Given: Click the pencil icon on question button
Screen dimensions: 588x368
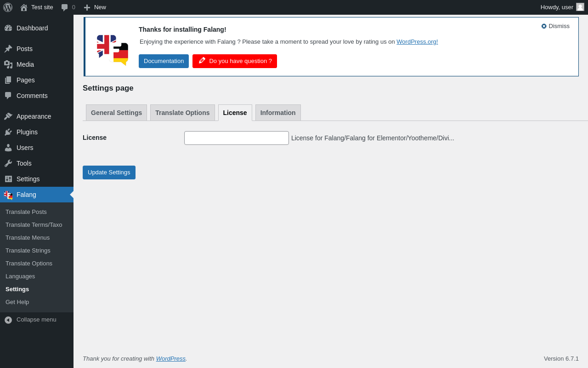Looking at the screenshot, I should coord(202,61).
